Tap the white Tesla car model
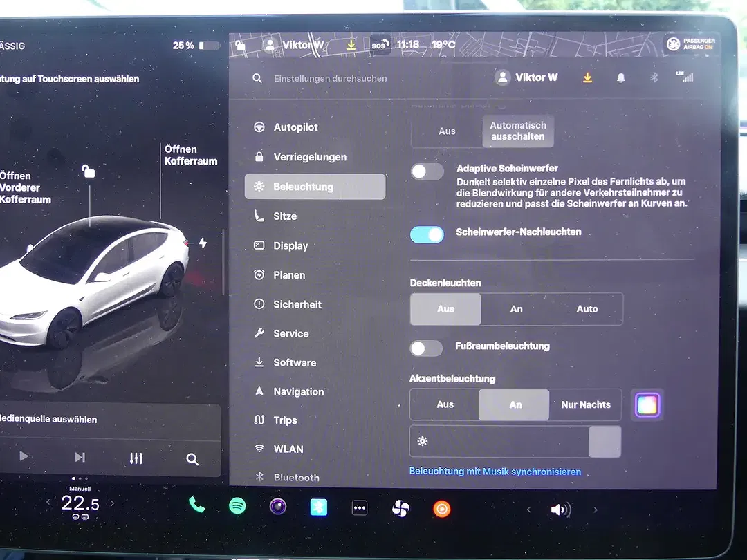Viewport: 747px width, 560px height. pyautogui.click(x=93, y=281)
